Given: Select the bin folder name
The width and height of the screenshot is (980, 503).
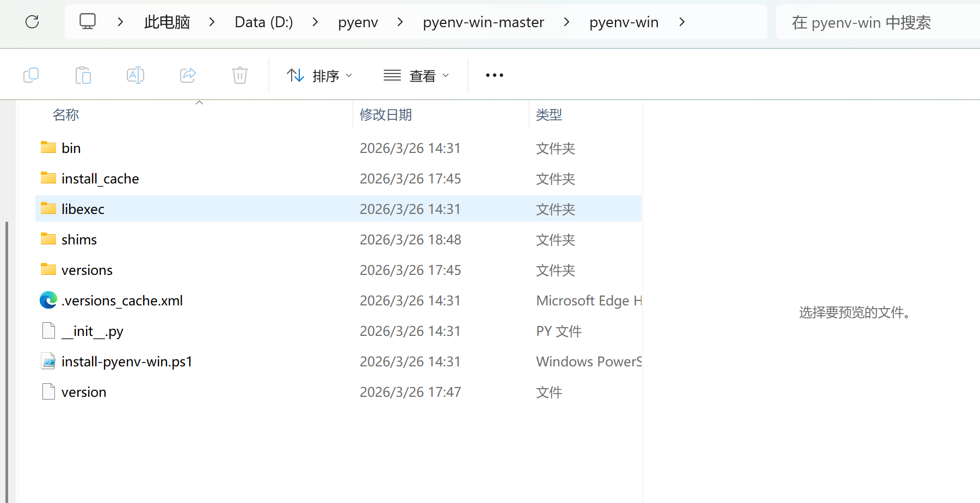Looking at the screenshot, I should [71, 148].
